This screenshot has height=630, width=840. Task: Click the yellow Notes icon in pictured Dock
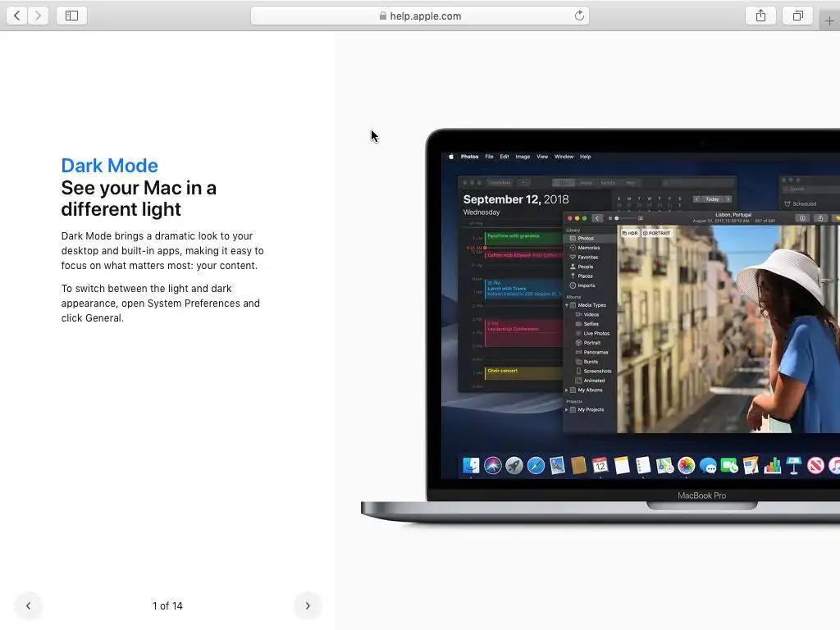tap(622, 466)
